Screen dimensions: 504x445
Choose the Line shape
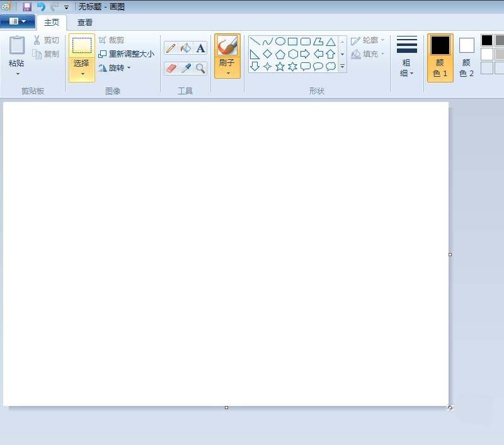[255, 42]
